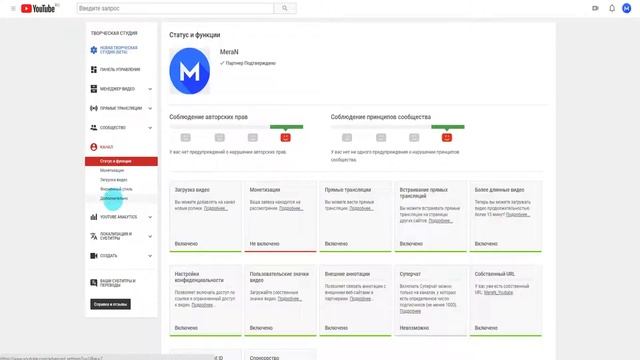
Task: Open Подробнее link in Настройки конфиденциальности card
Action: (203, 305)
